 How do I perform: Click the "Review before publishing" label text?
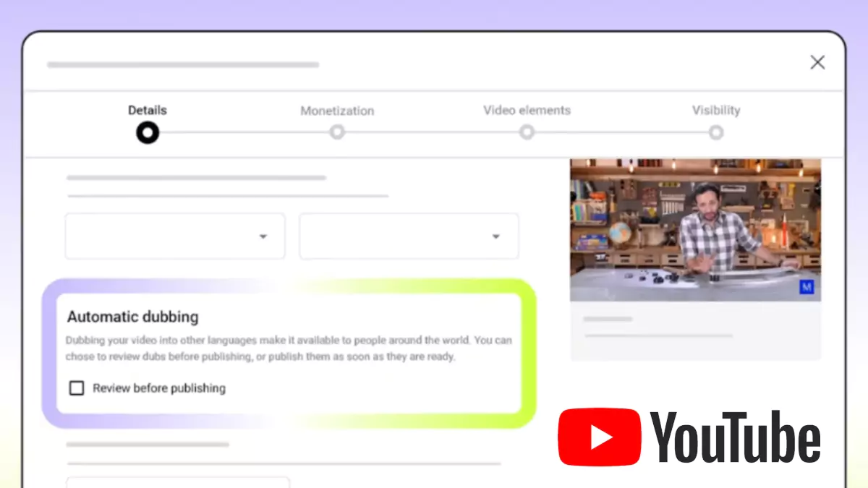[x=159, y=388]
